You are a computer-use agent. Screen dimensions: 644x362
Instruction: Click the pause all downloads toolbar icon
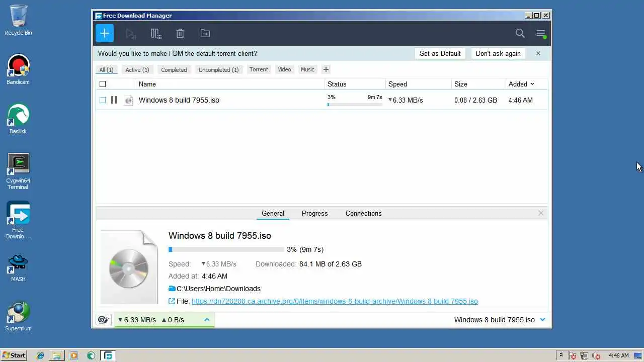click(156, 34)
